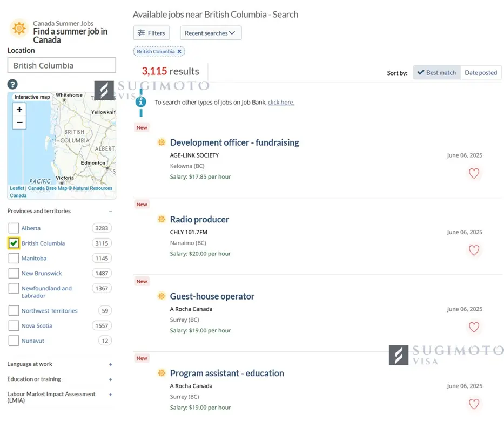Open the Recent searches dropdown
The width and height of the screenshot is (504, 421).
pos(211,33)
